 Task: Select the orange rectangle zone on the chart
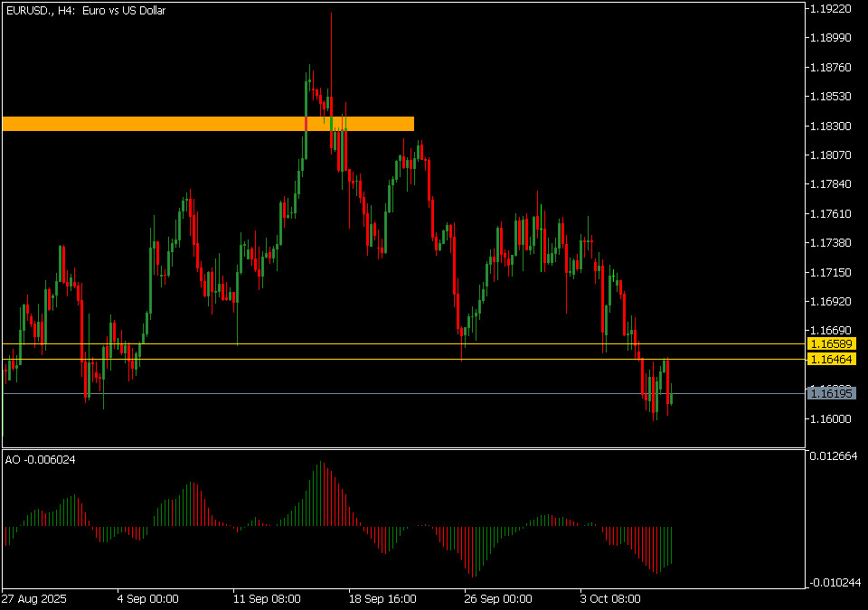208,124
